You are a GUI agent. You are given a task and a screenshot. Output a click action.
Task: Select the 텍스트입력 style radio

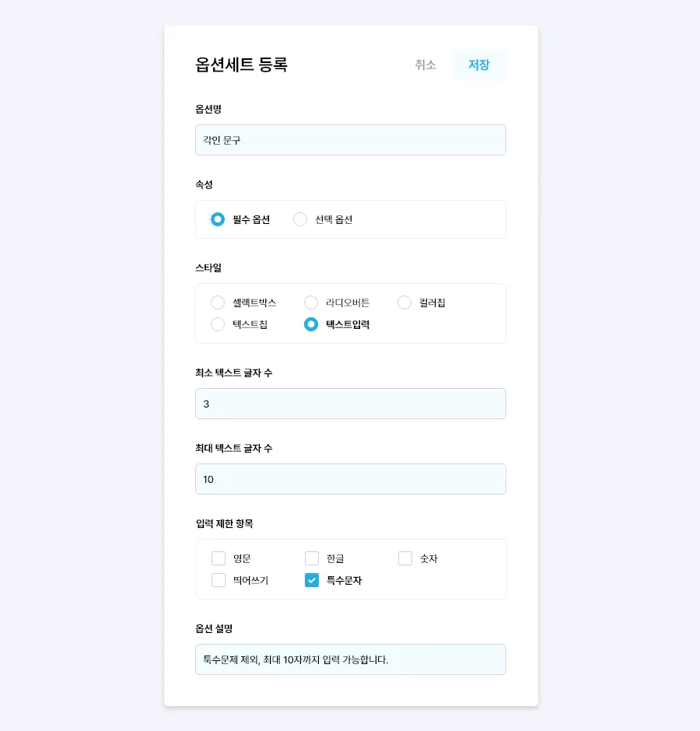pos(311,324)
